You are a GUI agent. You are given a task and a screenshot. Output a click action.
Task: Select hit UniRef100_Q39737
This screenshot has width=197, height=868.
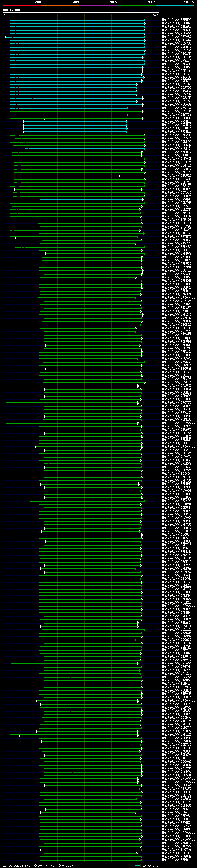(177, 108)
